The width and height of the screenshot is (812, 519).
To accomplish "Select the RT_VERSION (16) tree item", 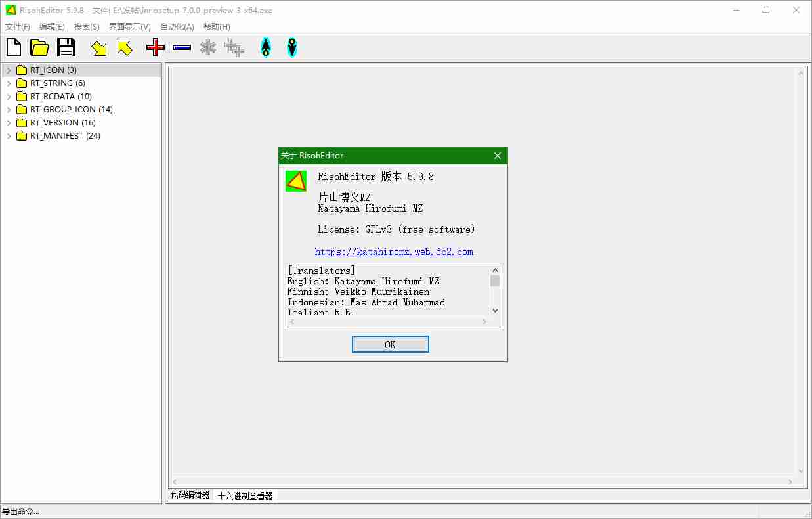I will [63, 122].
